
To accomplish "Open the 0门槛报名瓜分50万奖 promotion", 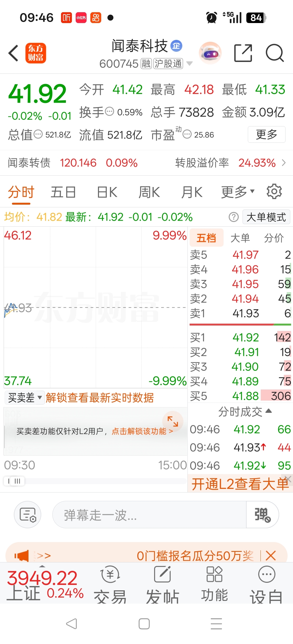I will (x=195, y=556).
